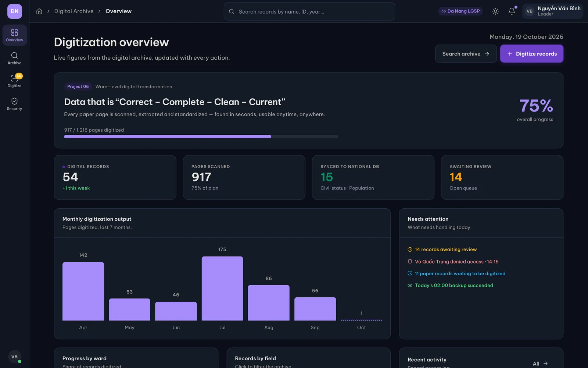Click the May bar in chart
The image size is (588, 368).
tap(130, 309)
